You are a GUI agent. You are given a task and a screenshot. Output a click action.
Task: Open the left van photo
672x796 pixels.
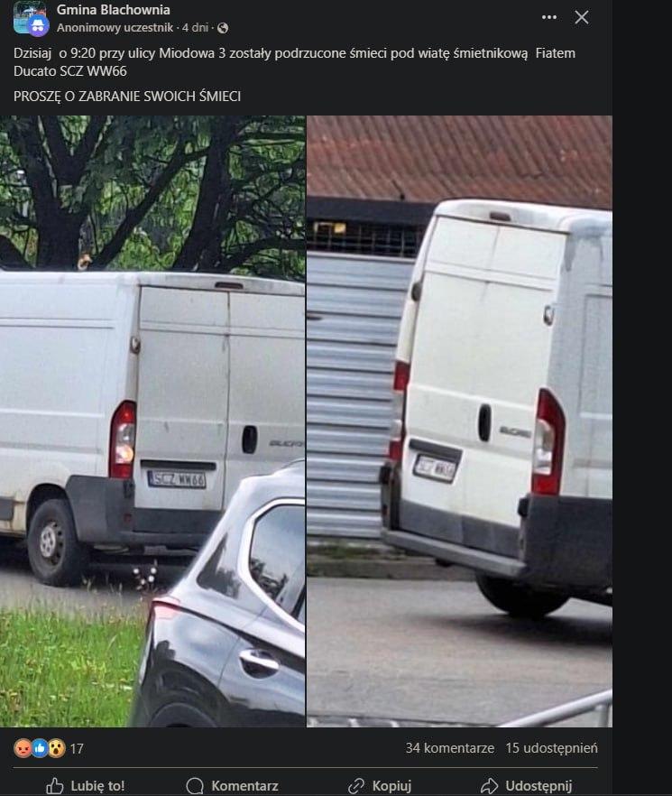(152, 421)
